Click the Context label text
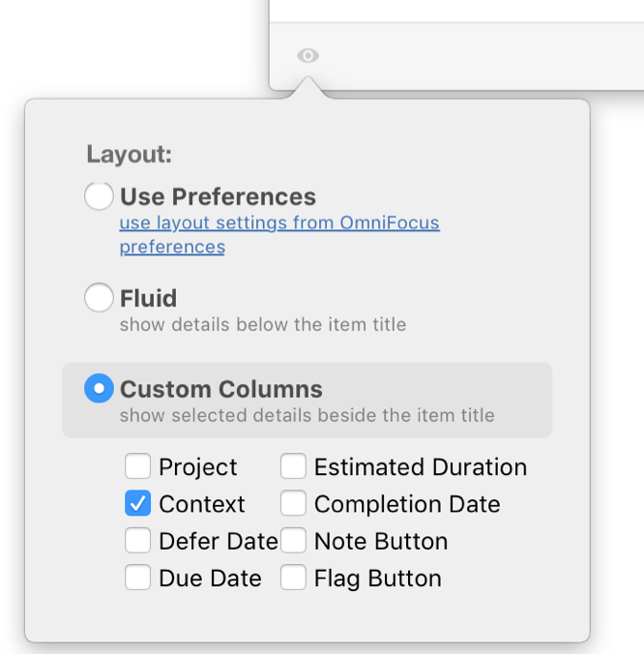The width and height of the screenshot is (644, 655). (x=202, y=505)
